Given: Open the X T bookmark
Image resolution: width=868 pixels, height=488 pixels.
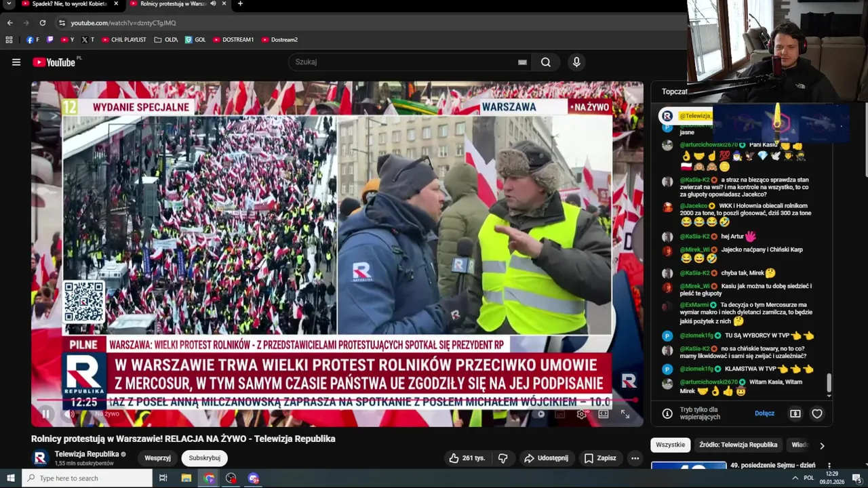Looking at the screenshot, I should tap(87, 40).
